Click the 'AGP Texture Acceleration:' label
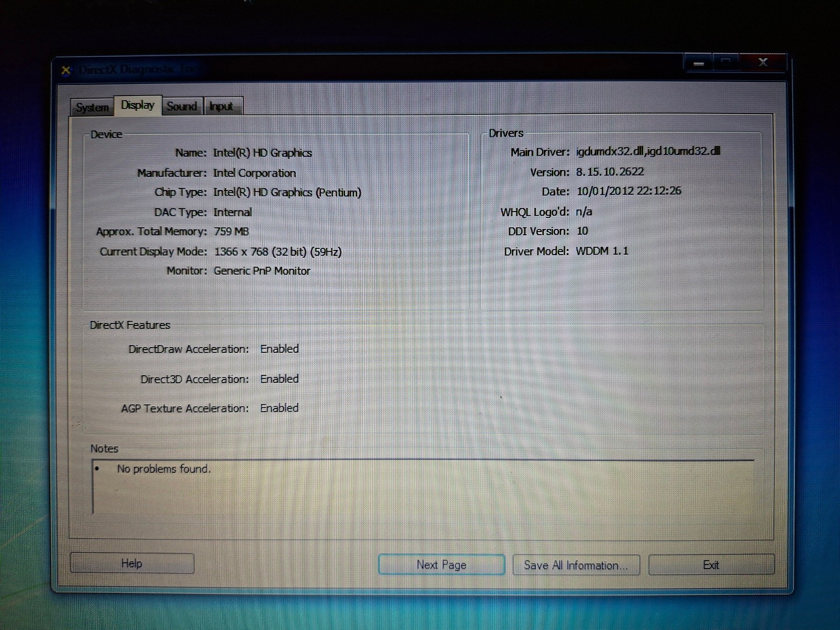840x630 pixels. (185, 408)
